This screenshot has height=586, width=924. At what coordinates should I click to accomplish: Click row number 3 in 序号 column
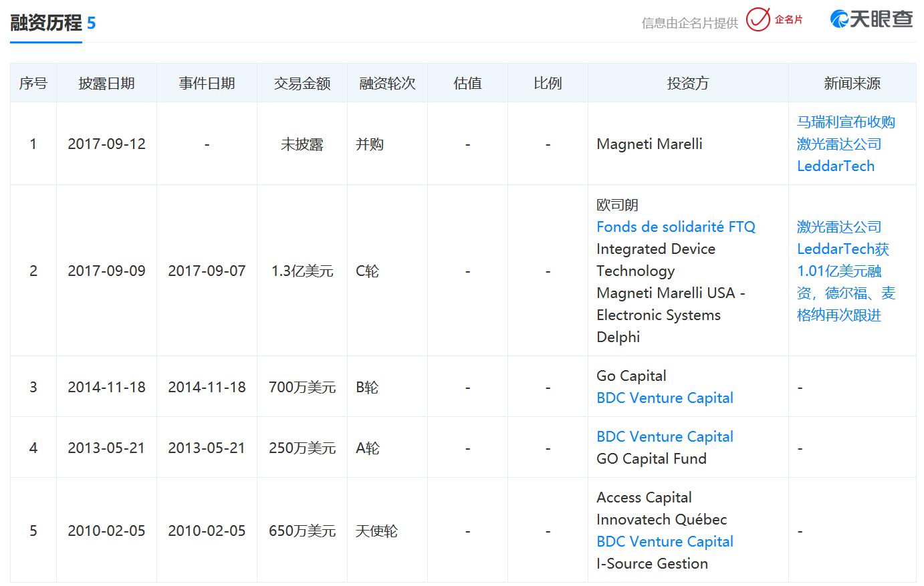pyautogui.click(x=33, y=387)
